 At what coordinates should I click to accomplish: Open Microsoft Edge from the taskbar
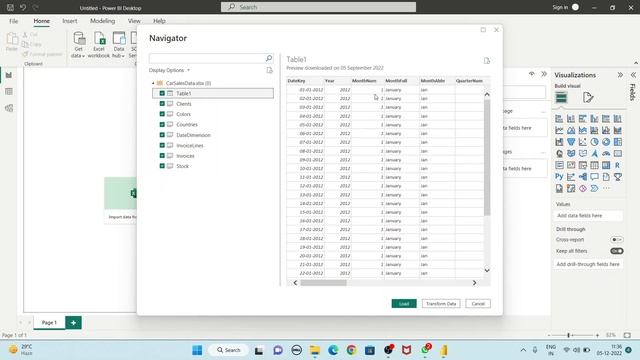pyautogui.click(x=333, y=350)
